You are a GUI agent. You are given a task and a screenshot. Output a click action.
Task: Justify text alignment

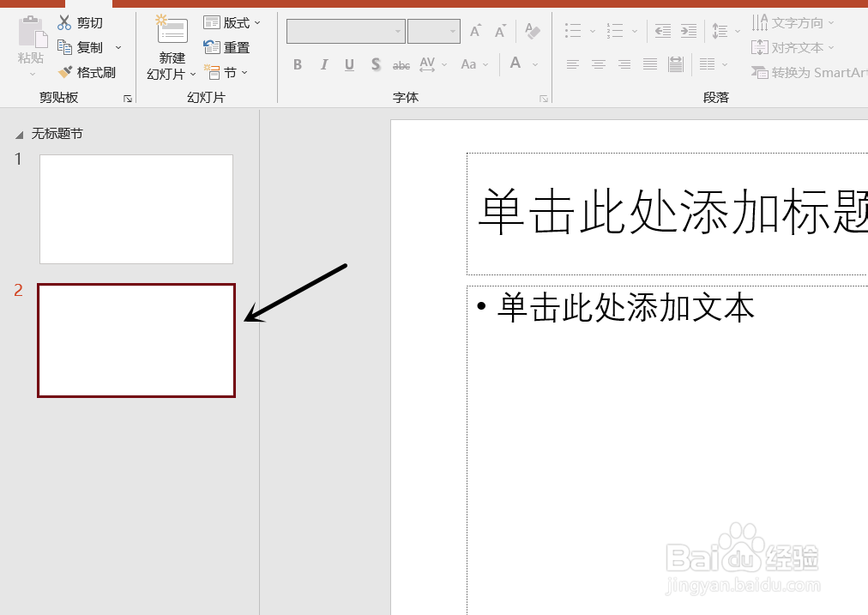click(650, 65)
